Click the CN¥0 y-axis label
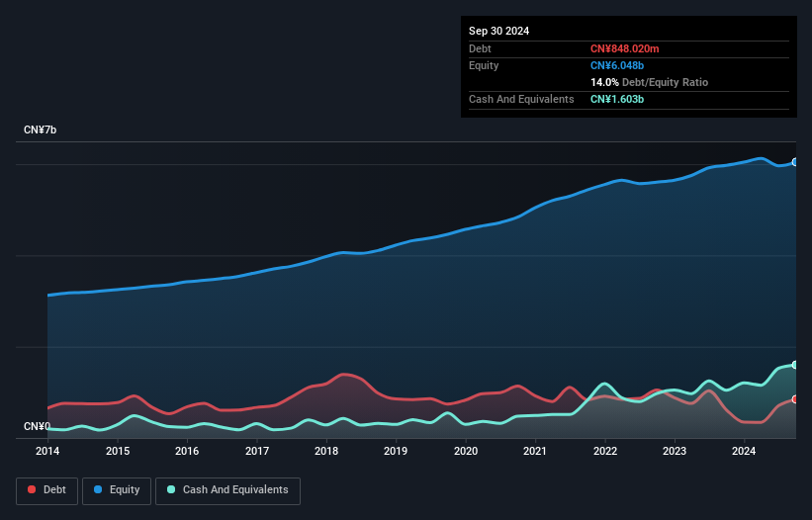 pos(37,427)
